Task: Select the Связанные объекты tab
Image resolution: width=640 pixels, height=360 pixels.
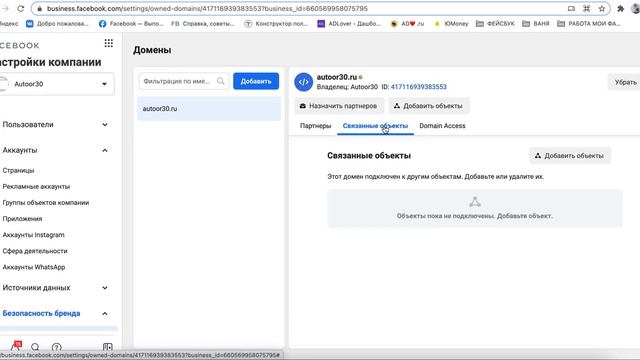Action: (x=375, y=126)
